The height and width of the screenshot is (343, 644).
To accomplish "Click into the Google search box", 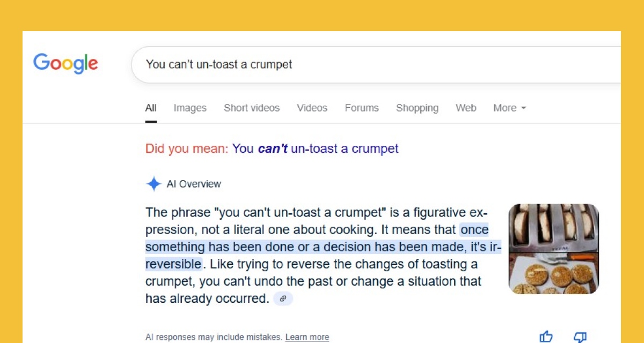I will point(376,65).
